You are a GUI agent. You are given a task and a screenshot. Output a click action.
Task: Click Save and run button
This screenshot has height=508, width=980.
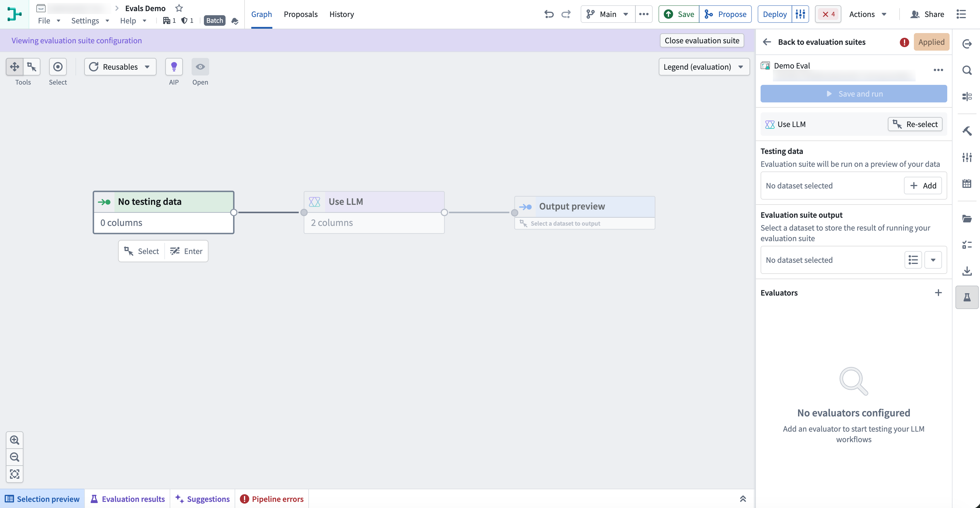pos(853,94)
